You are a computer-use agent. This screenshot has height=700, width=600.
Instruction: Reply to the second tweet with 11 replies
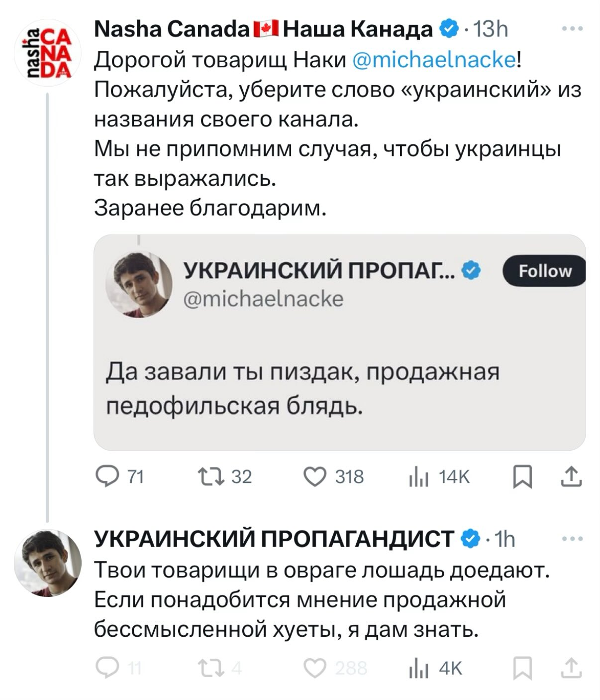click(105, 668)
